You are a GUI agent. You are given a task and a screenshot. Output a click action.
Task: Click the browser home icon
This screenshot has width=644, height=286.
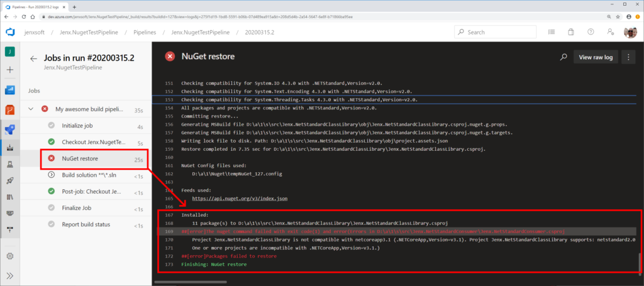(x=33, y=17)
